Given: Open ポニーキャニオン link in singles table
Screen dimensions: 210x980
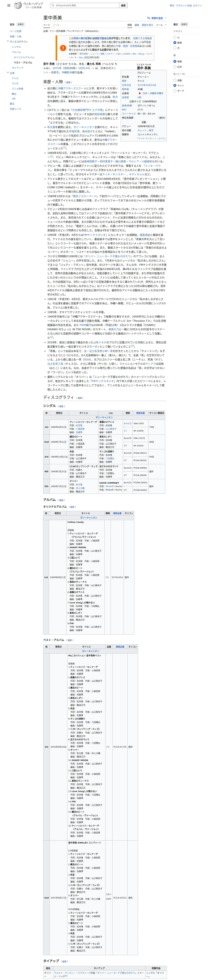Looking at the screenshot, I should [x=104, y=417].
